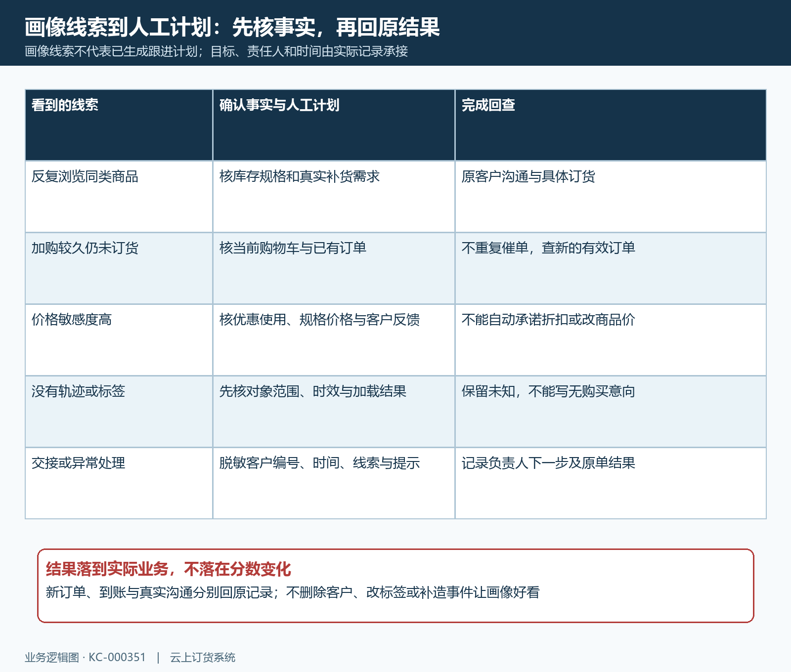The width and height of the screenshot is (791, 672).
Task: Click the cell 核库存规格和真实补货需求
Action: [x=334, y=197]
